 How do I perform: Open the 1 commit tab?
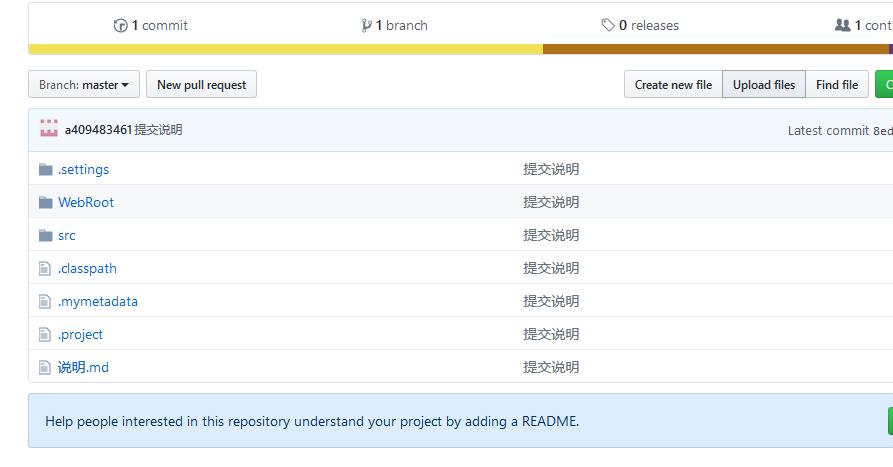pyautogui.click(x=159, y=26)
